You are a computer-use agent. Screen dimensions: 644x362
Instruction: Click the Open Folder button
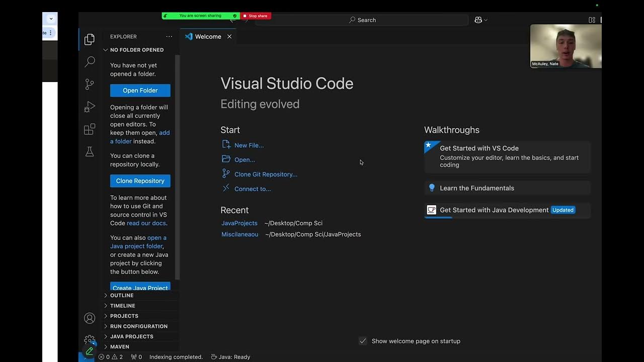coord(140,90)
